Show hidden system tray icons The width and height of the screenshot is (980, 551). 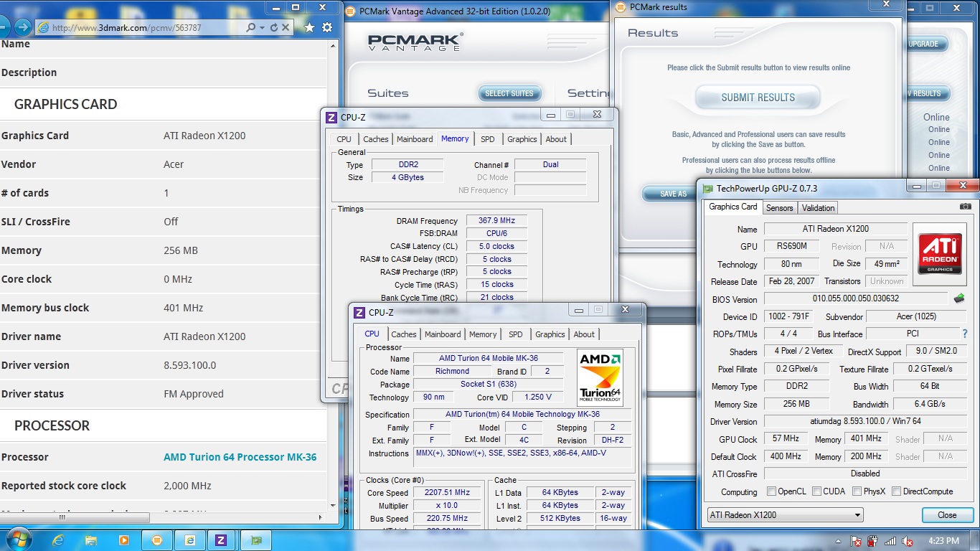[x=839, y=540]
